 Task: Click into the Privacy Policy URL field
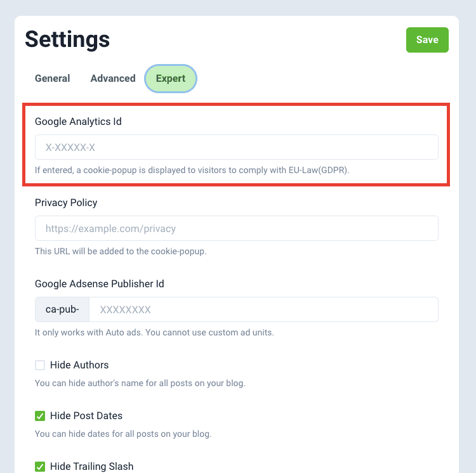pyautogui.click(x=236, y=228)
